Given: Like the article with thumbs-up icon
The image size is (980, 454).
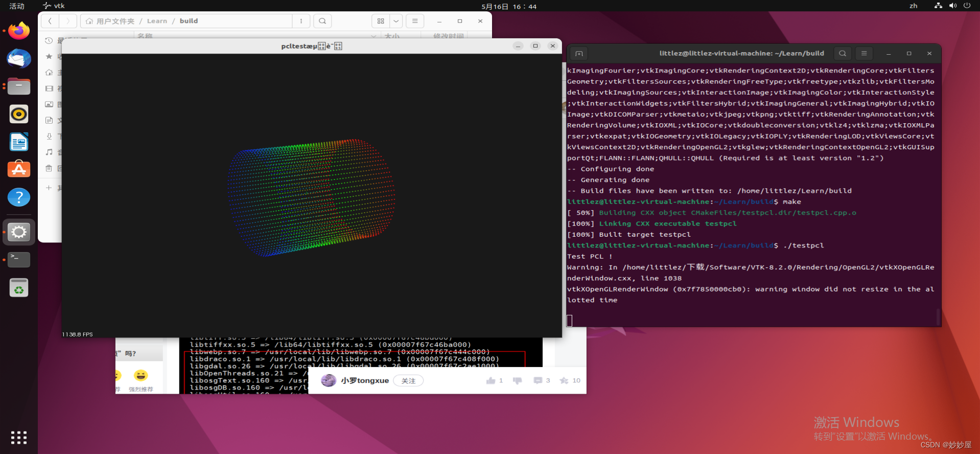Looking at the screenshot, I should (x=491, y=380).
